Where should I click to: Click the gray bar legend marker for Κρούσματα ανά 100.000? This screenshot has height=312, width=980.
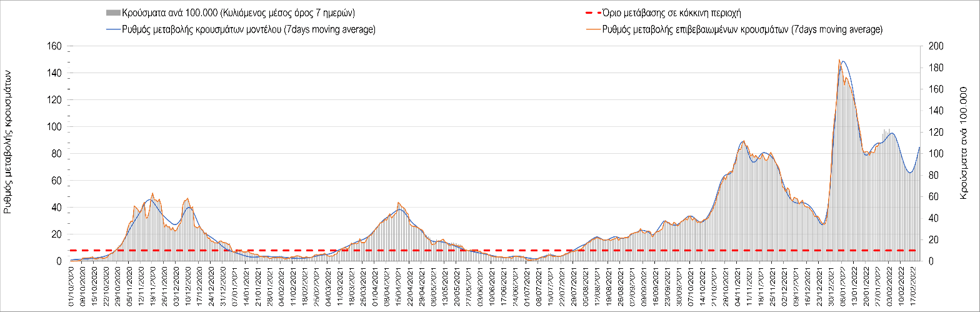pos(113,13)
